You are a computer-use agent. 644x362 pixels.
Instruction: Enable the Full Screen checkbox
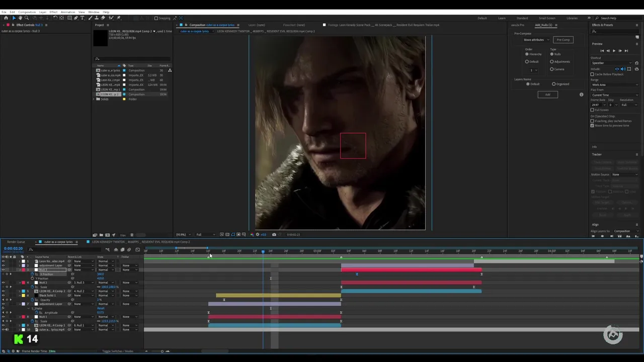click(592, 110)
